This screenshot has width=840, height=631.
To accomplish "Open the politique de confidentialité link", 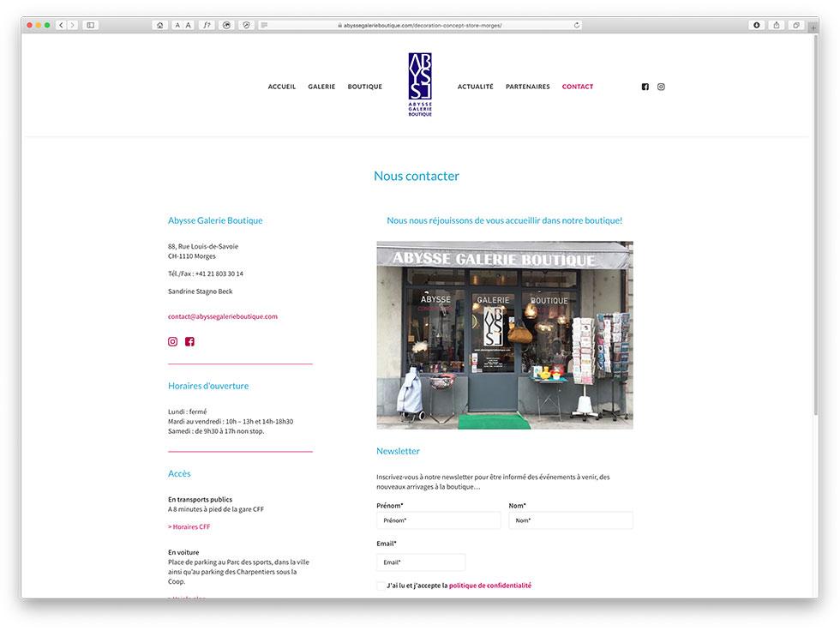I will [490, 586].
